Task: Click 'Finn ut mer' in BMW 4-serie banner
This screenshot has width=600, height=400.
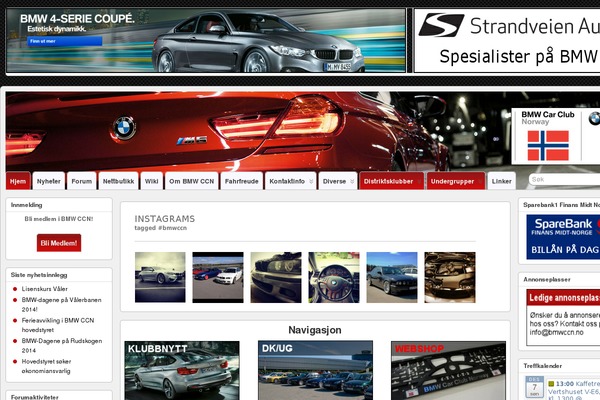Action: [64, 41]
